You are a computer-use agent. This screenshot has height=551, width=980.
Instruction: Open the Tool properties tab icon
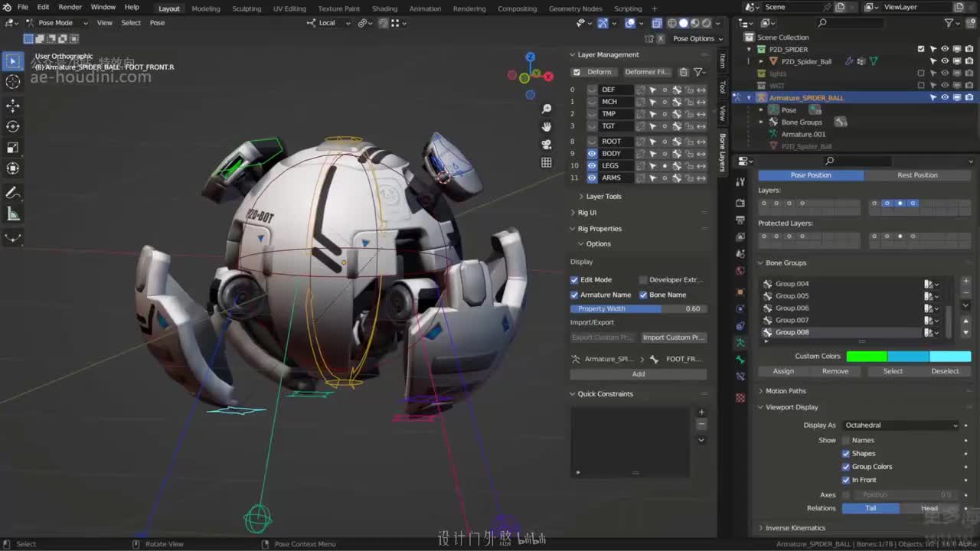pos(740,182)
